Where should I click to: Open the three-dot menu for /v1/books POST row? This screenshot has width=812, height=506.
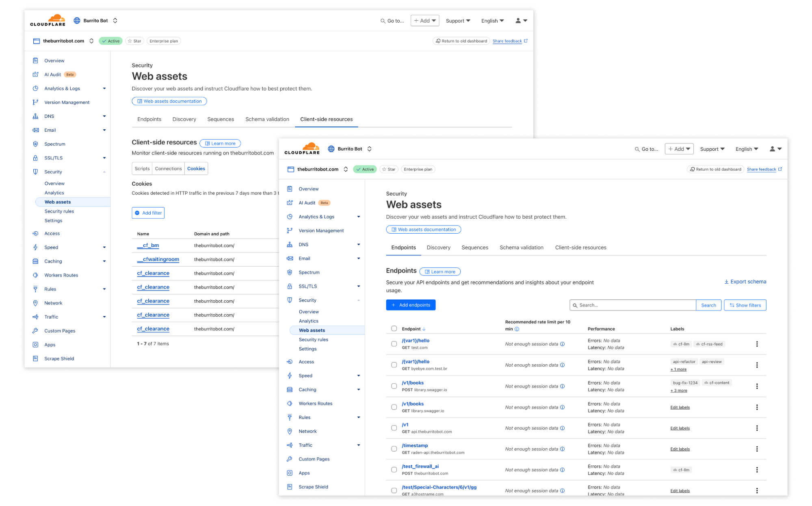click(x=757, y=386)
